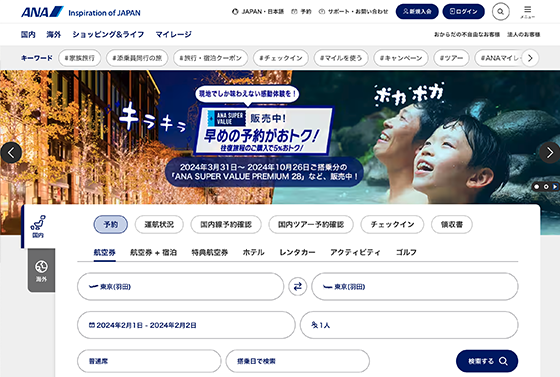Viewport: 560px width, 377px height.
Task: Open the 国内 navigation menu
Action: [28, 34]
